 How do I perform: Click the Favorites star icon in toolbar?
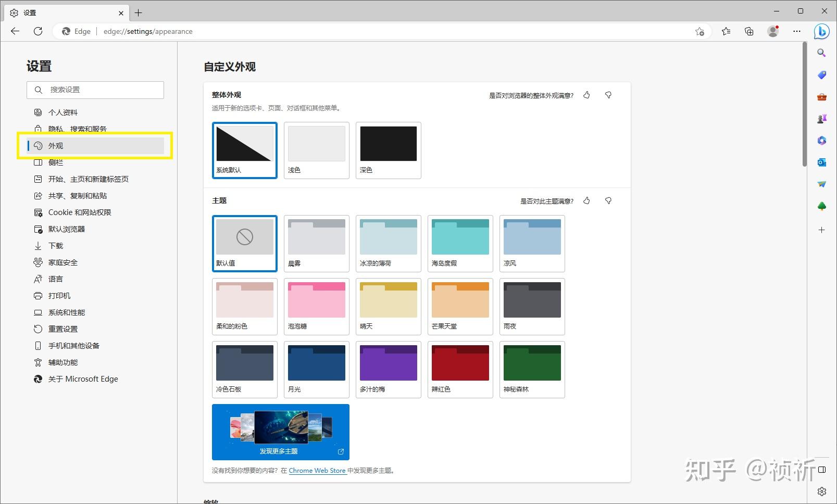click(726, 31)
